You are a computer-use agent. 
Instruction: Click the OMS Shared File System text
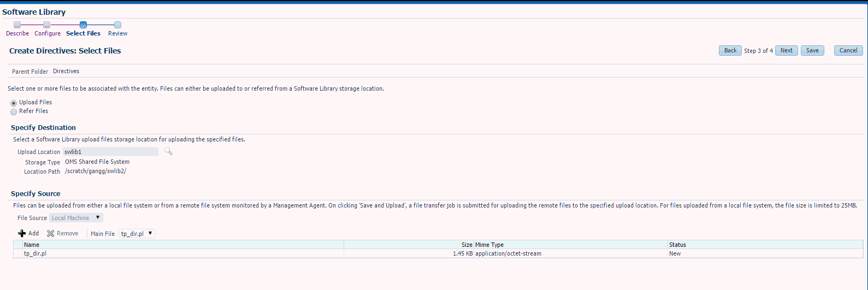pyautogui.click(x=97, y=162)
